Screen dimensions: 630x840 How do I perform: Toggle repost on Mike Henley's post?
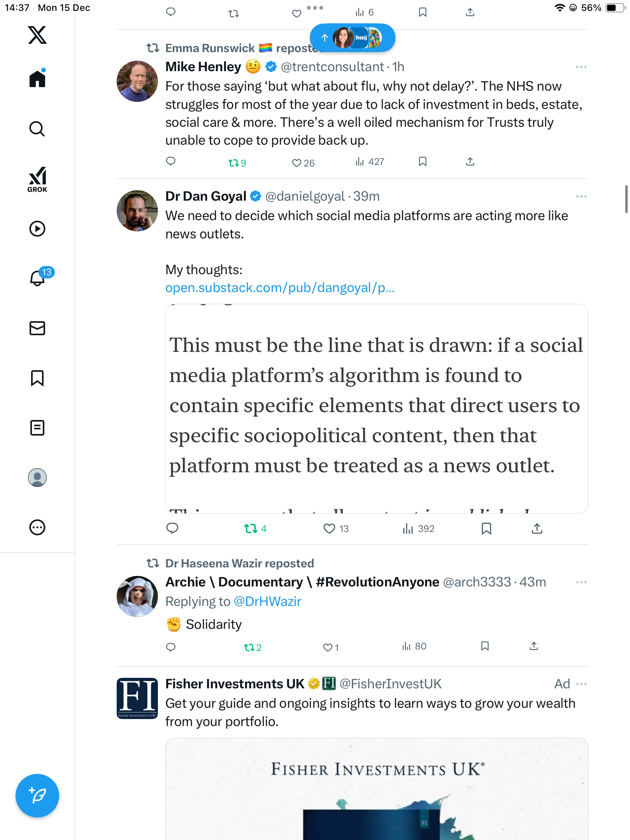[x=234, y=163]
